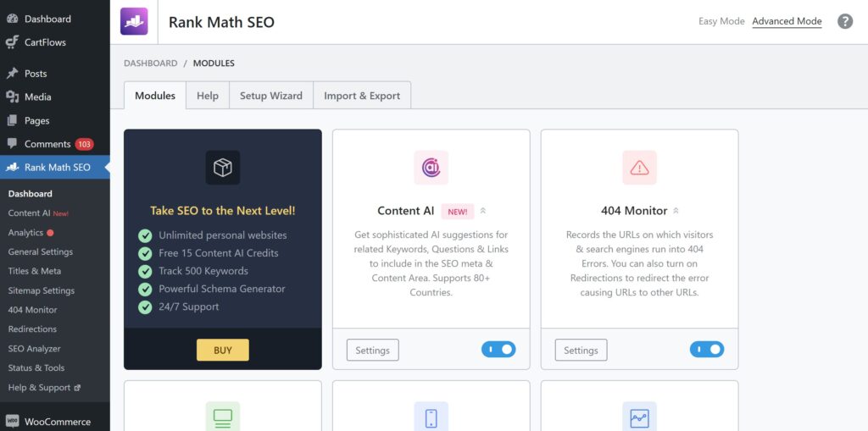Click the MODULES breadcrumb text
The height and width of the screenshot is (431, 868).
(x=214, y=64)
